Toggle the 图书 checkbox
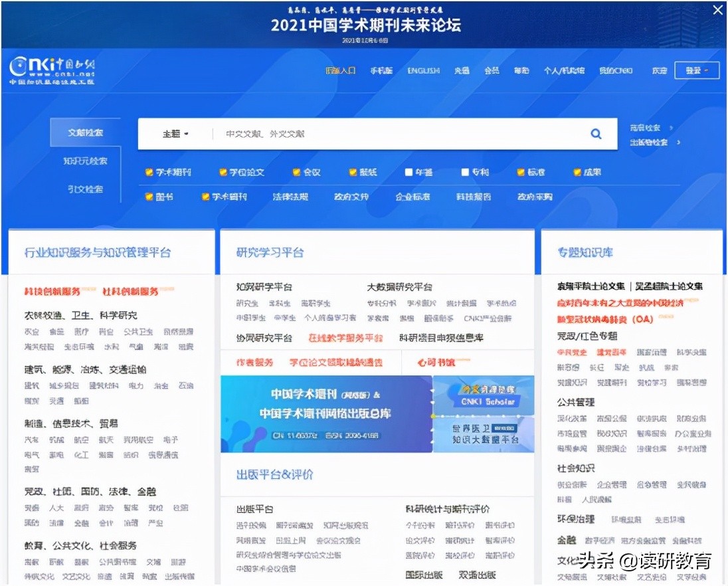Screen dimensions: 728x586 [x=149, y=197]
